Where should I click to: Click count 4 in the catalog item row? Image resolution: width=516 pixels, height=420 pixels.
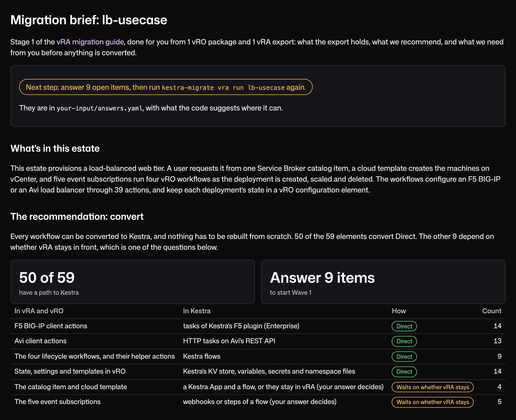click(499, 387)
